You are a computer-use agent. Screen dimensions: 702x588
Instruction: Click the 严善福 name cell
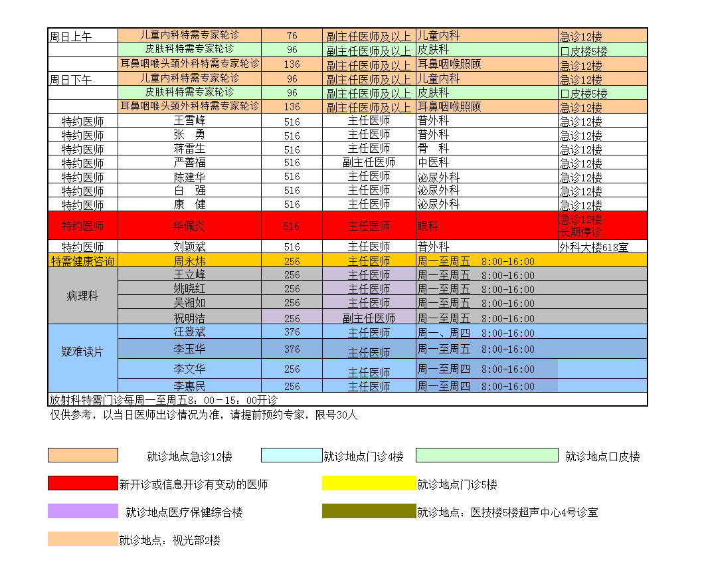click(189, 162)
